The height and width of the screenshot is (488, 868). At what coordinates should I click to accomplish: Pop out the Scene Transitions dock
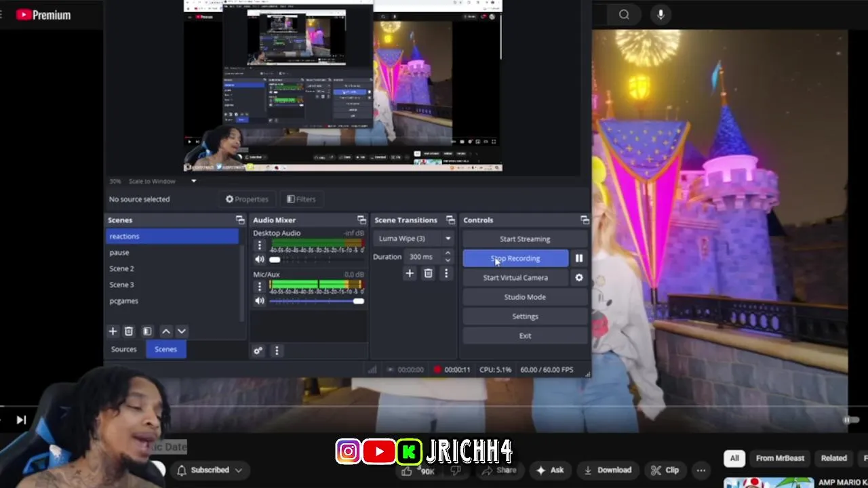coord(450,220)
